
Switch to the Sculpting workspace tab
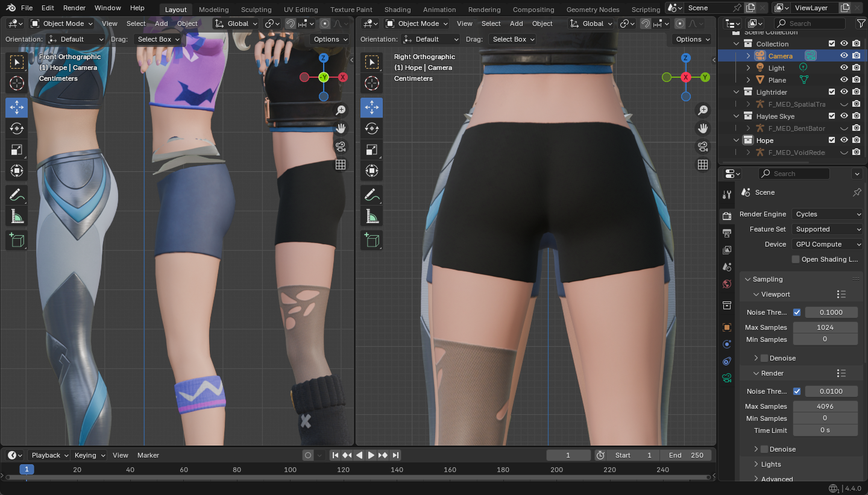pos(256,10)
